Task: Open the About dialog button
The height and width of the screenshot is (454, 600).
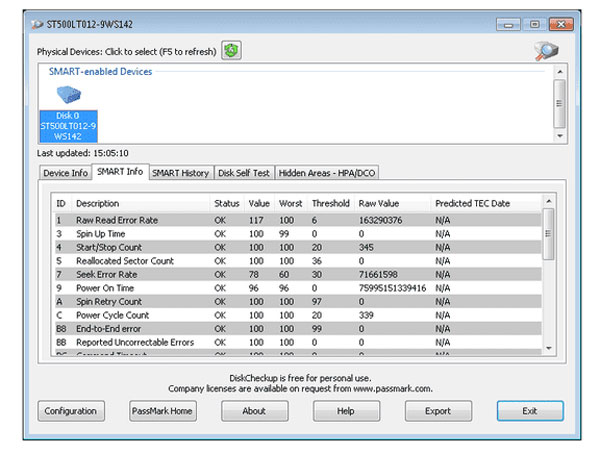Action: [254, 411]
